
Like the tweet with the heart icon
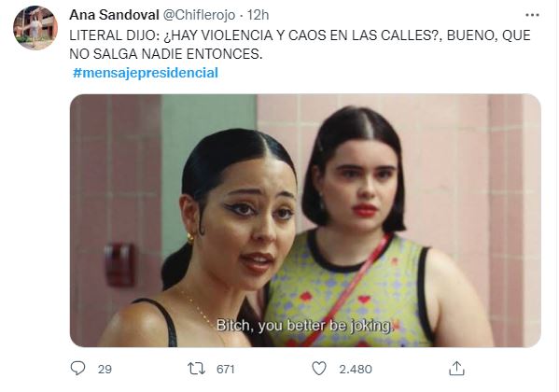coord(319,369)
